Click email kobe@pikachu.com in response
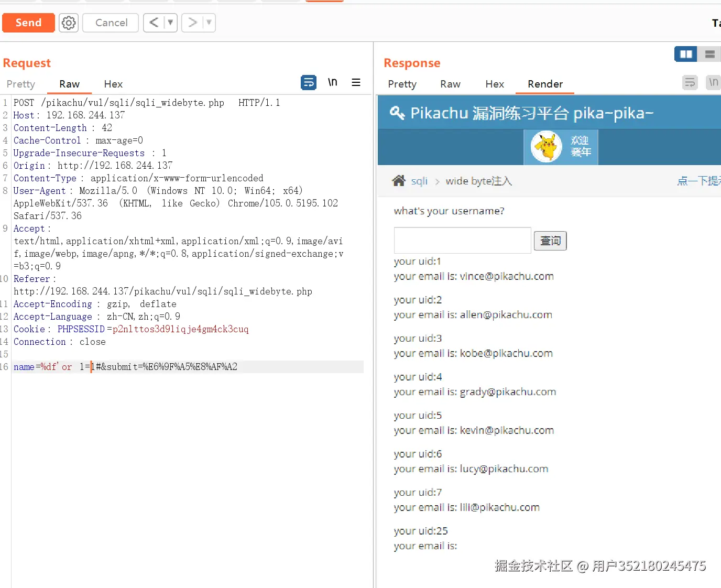Viewport: 721px width, 588px height. tap(506, 353)
